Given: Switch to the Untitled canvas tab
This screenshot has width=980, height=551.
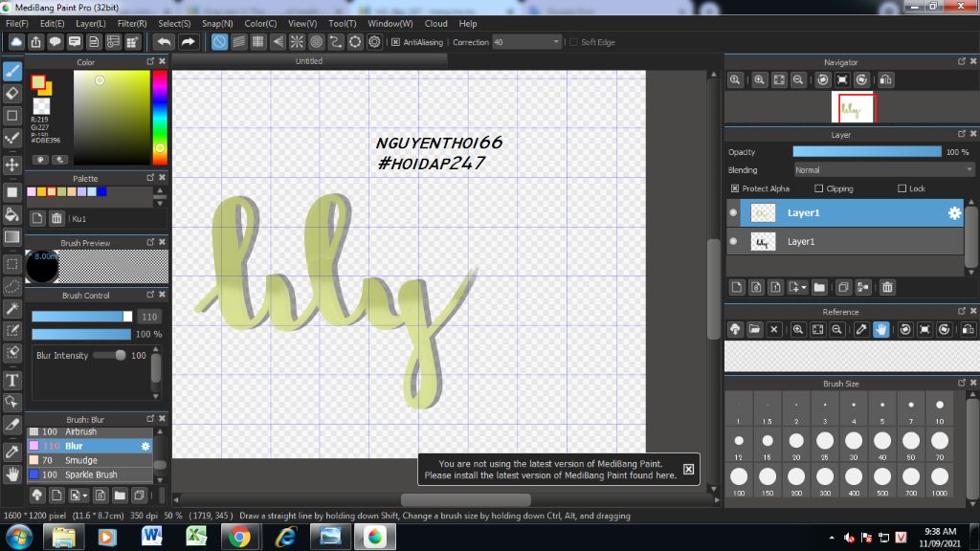Looking at the screenshot, I should pos(309,60).
